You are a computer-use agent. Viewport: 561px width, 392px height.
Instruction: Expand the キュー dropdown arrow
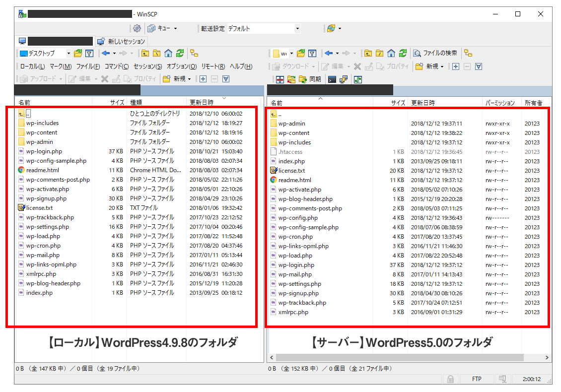click(175, 29)
